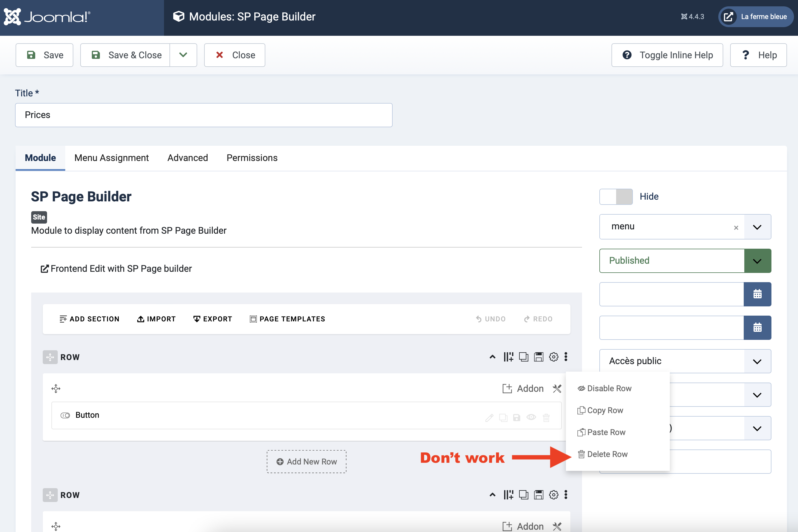The image size is (798, 532).
Task: Collapse the first ROW with its chevron
Action: [493, 357]
